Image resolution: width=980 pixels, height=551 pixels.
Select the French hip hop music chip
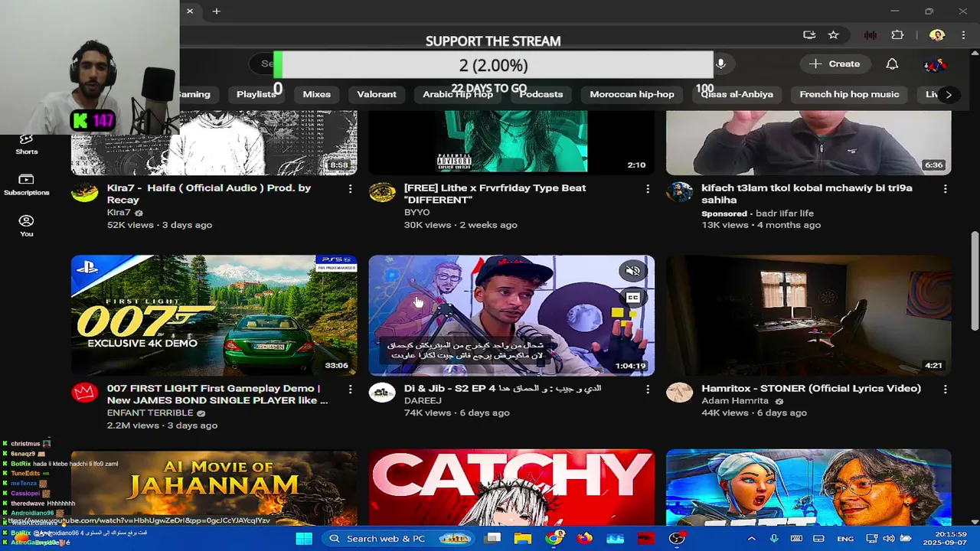click(x=849, y=94)
